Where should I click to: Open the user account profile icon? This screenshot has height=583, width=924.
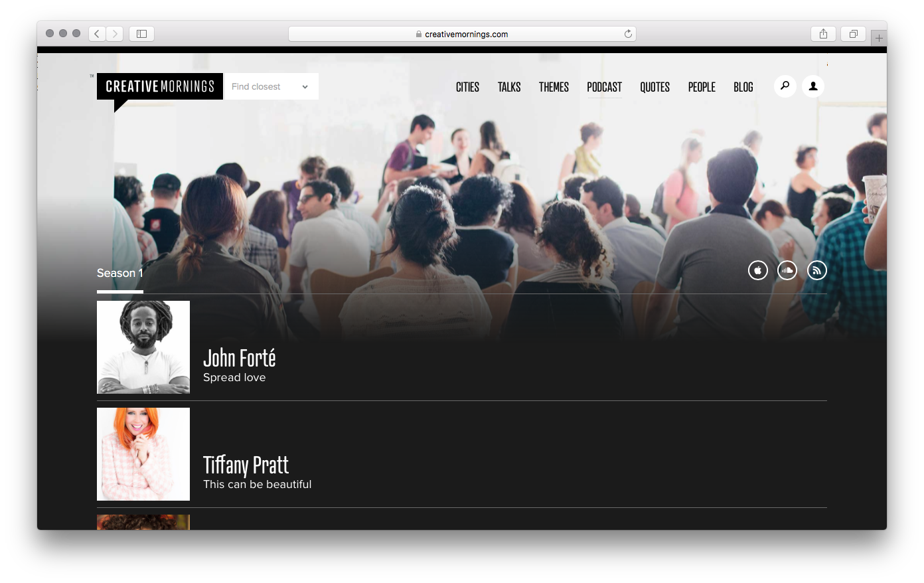point(813,86)
